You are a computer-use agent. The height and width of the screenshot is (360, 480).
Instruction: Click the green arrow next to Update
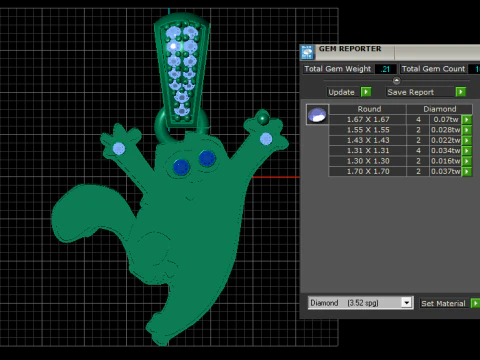[366, 92]
